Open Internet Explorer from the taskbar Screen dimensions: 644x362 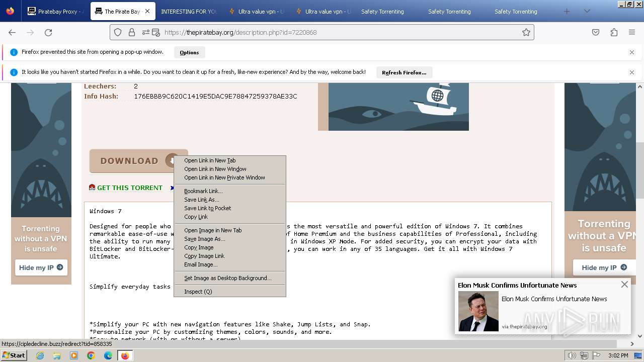tap(40, 355)
